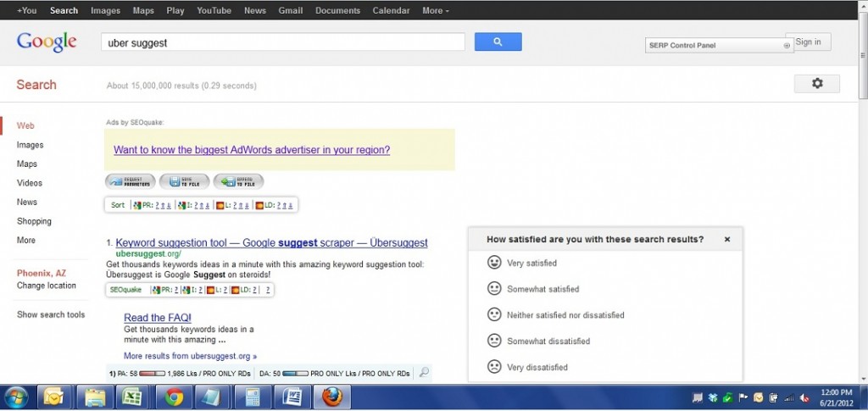Click the Sign in button

tap(812, 42)
